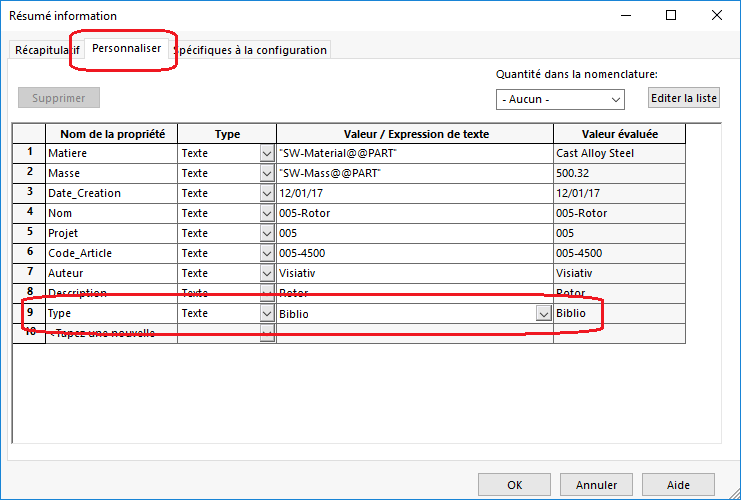Open the Spécifiques à la configuration tab
741x500 pixels.
click(252, 50)
